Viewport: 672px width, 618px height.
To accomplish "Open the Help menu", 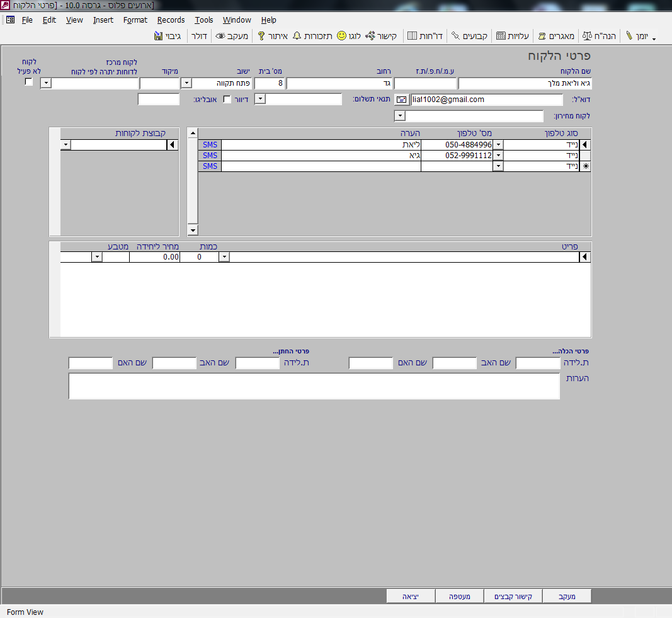I will click(269, 20).
